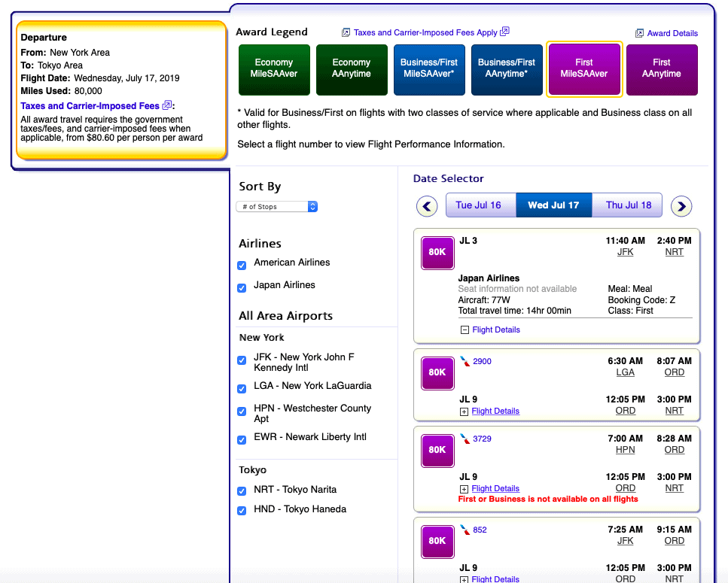Choose the Economy AAnytime award type
The height and width of the screenshot is (583, 728).
352,69
